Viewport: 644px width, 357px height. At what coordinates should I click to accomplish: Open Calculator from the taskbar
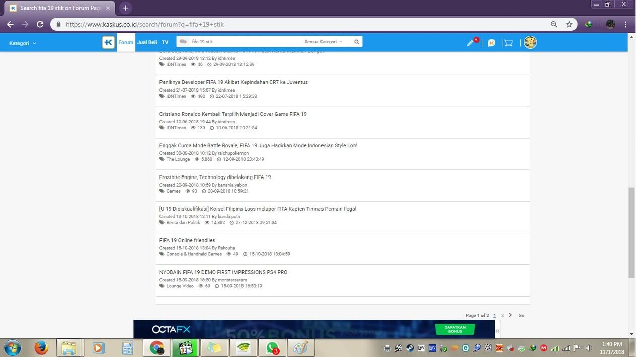click(127, 347)
